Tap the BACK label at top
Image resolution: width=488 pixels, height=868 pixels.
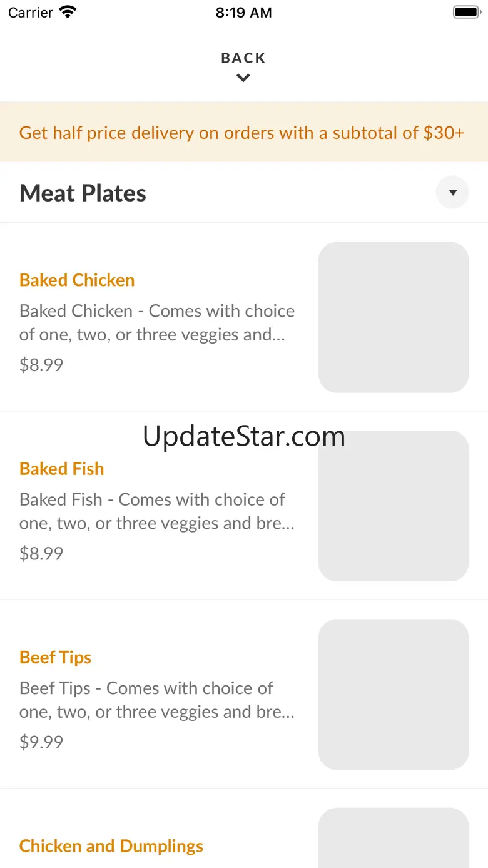[243, 58]
